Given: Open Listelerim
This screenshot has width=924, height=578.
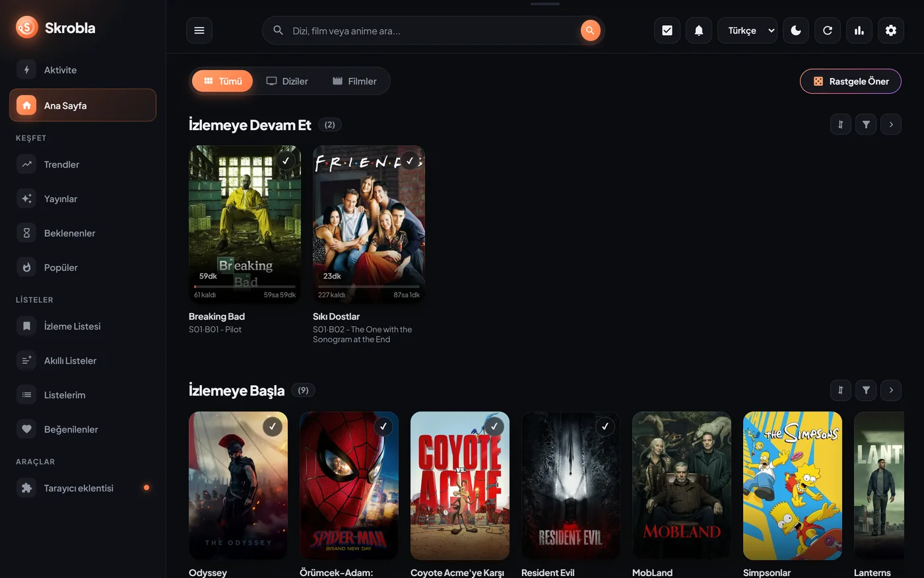Looking at the screenshot, I should click(82, 395).
